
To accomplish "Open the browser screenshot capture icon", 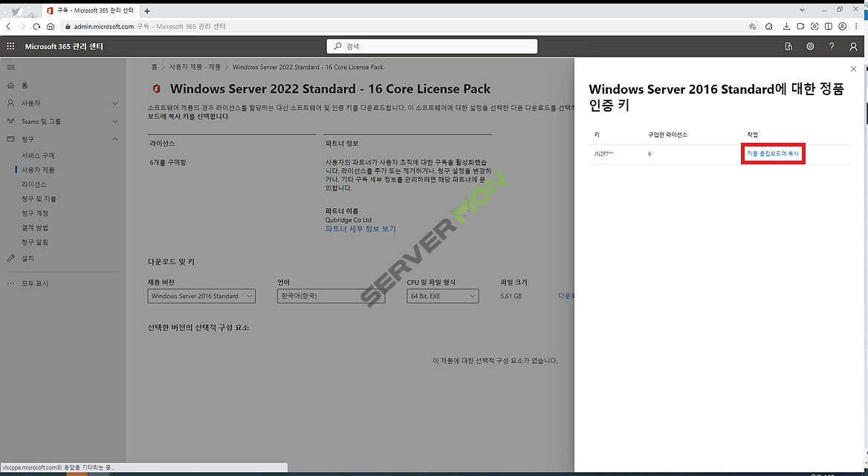I will [814, 26].
